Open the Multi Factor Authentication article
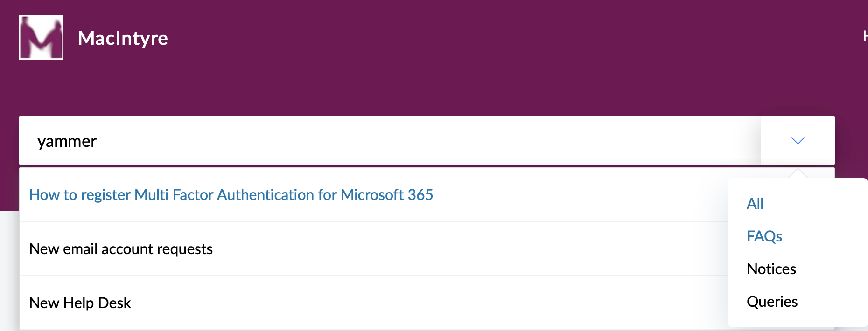Image resolution: width=868 pixels, height=331 pixels. point(231,195)
